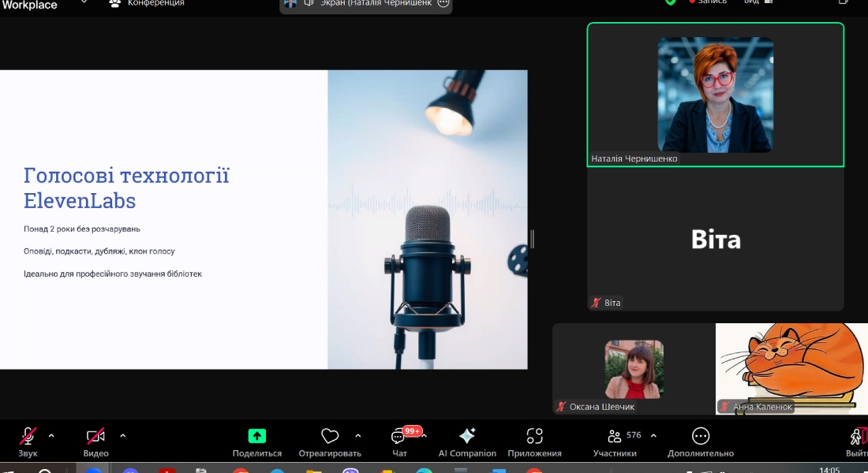Click the line Понад 2 роки без розчарувань
This screenshot has width=868, height=473.
(82, 229)
